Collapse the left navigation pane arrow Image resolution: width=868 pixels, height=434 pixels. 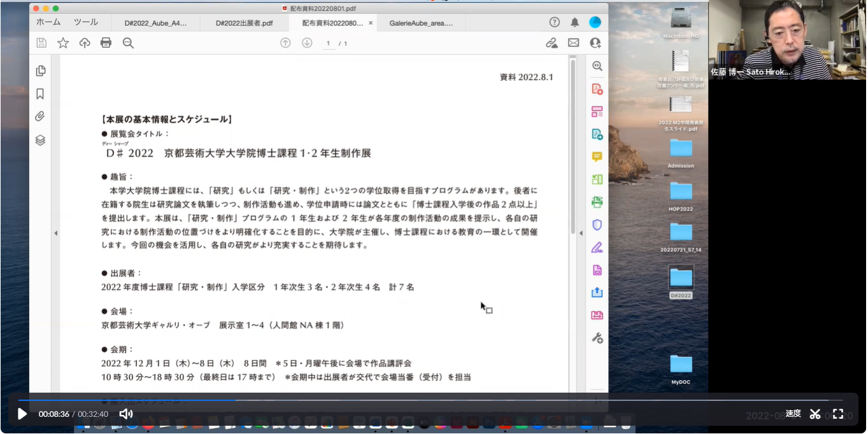click(x=55, y=234)
